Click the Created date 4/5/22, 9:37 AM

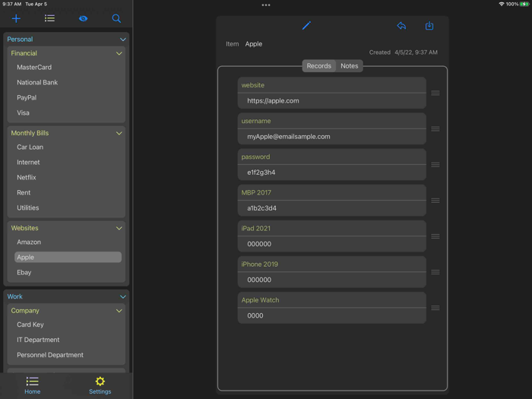pos(416,52)
